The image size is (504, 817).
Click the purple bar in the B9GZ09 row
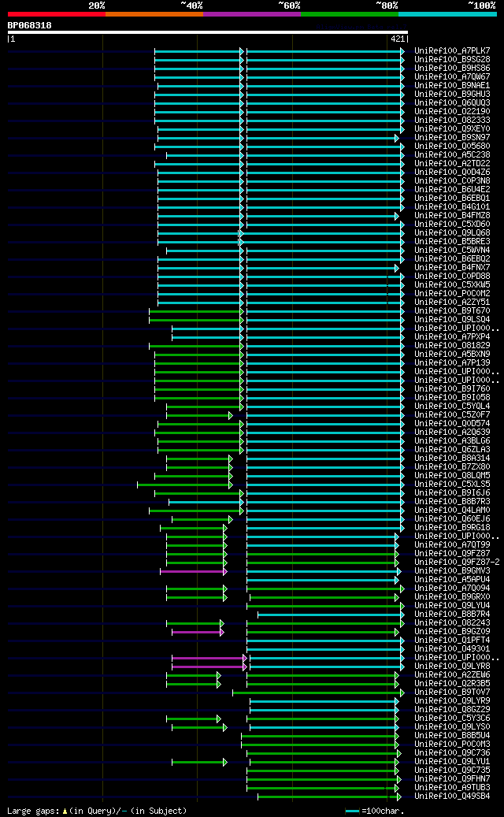198,632
